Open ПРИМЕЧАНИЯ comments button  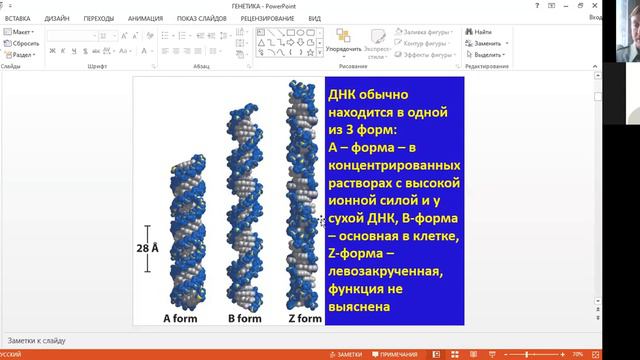click(x=395, y=354)
